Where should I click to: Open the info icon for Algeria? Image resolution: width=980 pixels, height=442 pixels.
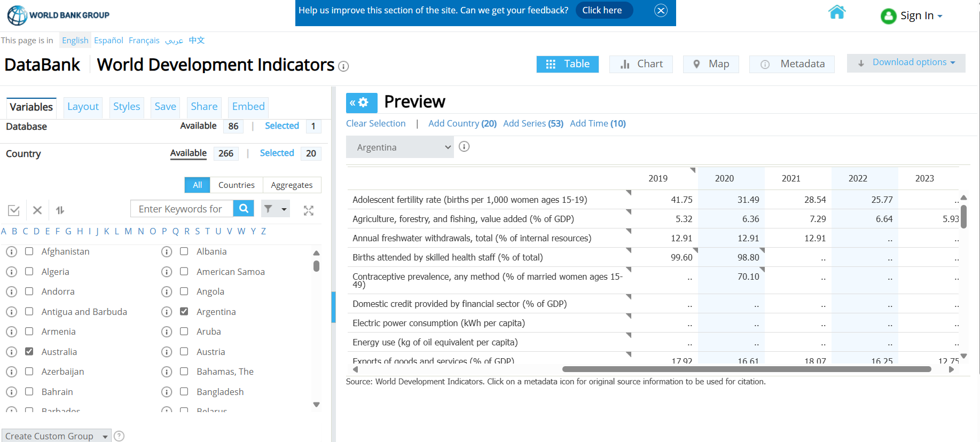point(12,272)
